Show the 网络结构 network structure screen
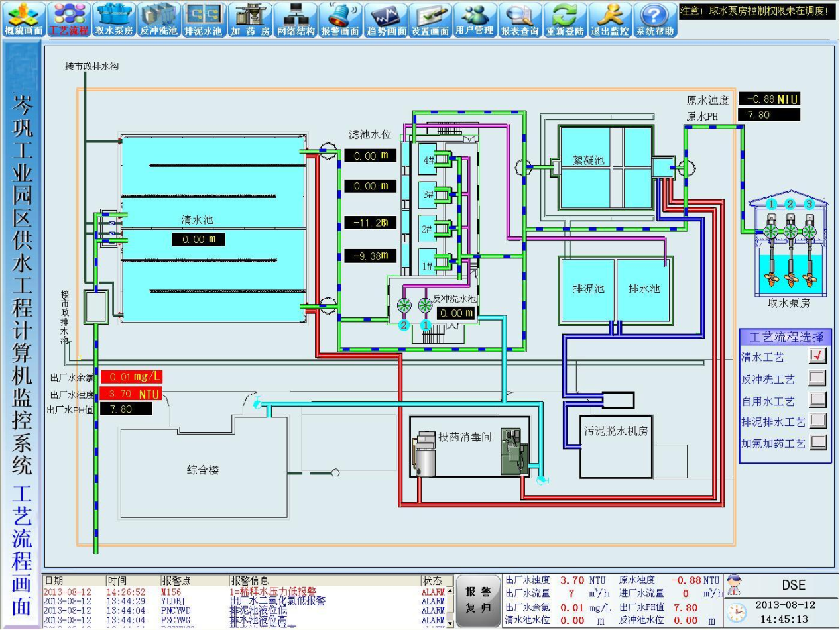Screen dimensions: 840x630 (x=295, y=20)
